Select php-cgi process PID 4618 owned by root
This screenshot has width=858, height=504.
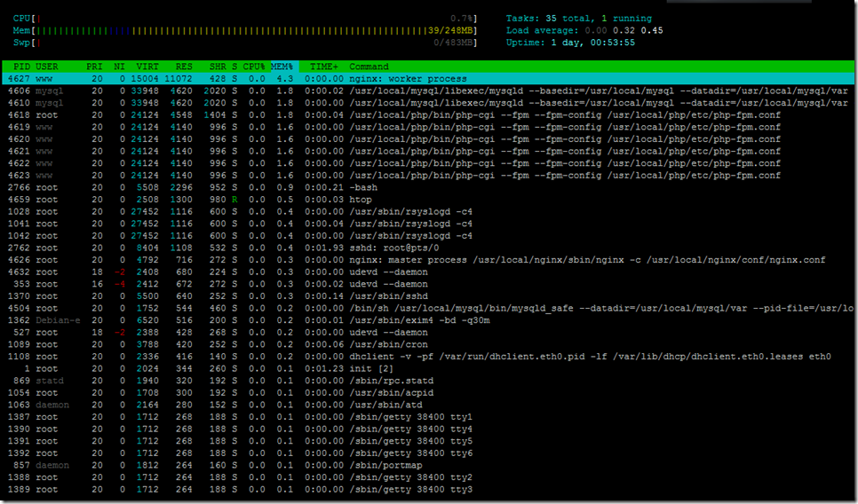pos(428,114)
